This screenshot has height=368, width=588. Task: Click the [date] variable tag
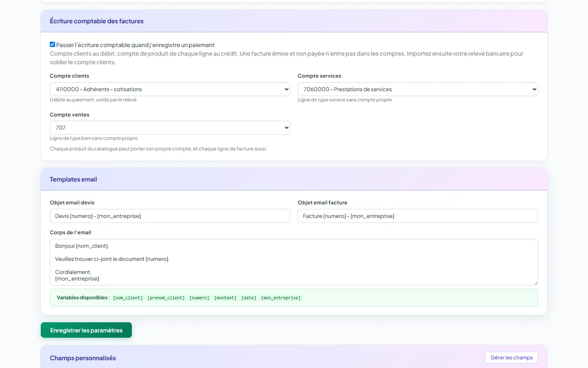(249, 298)
